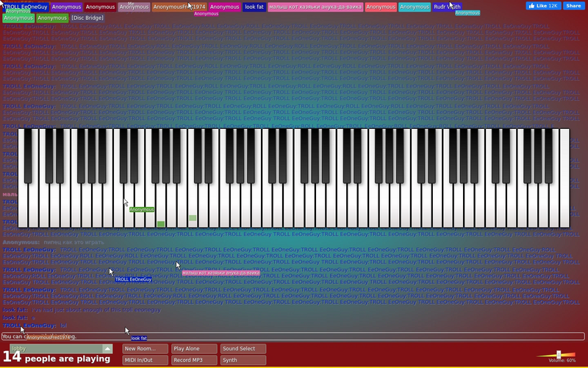
Task: Click the last white key on the piano
Action: 564,178
